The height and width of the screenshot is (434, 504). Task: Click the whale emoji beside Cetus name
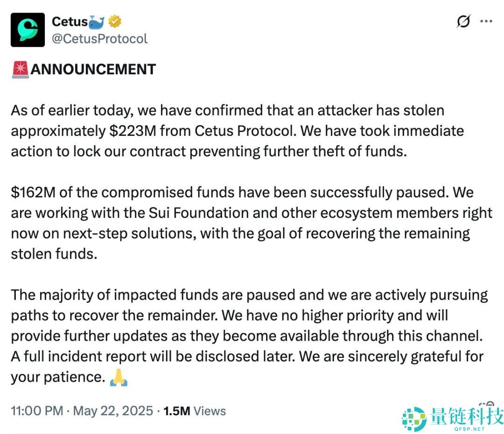point(97,21)
